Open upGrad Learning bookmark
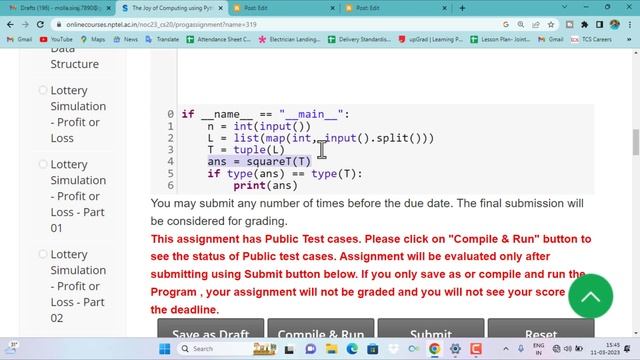This screenshot has height=360, width=640. point(431,39)
